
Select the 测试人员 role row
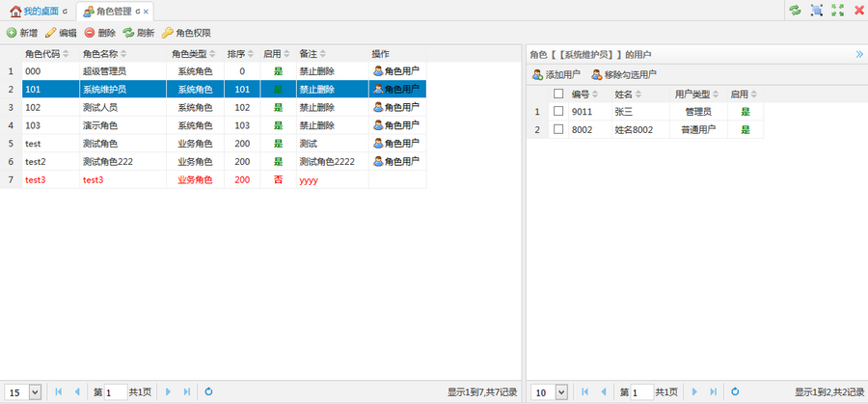(x=213, y=107)
